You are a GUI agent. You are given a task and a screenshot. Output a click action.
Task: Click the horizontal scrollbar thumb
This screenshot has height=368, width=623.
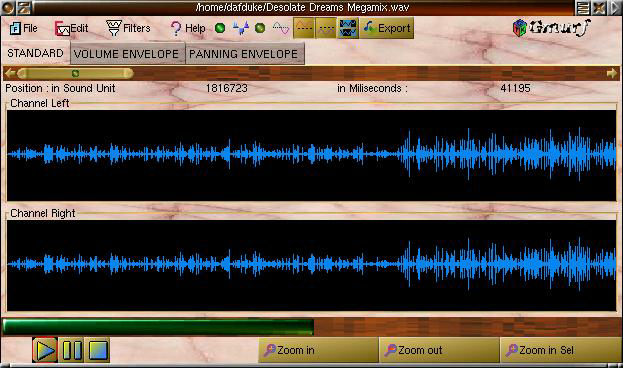(75, 73)
